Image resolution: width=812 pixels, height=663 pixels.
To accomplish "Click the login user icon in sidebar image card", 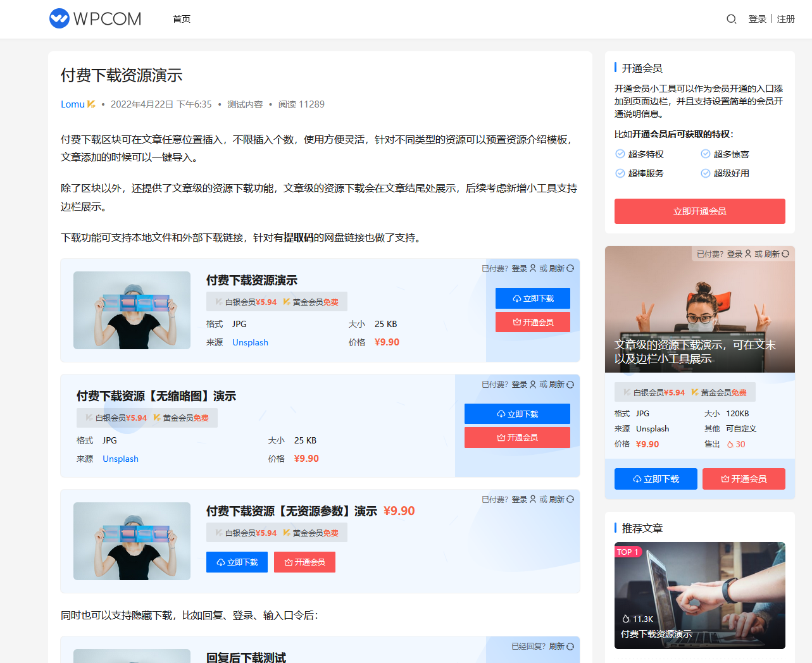I will point(748,254).
